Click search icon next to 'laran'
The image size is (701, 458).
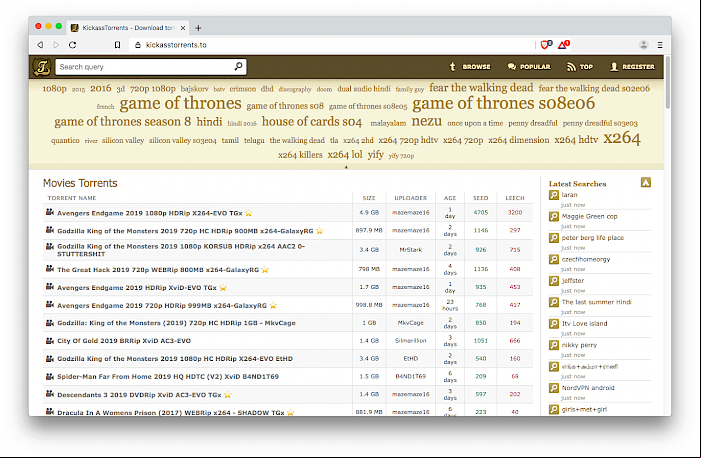point(554,195)
